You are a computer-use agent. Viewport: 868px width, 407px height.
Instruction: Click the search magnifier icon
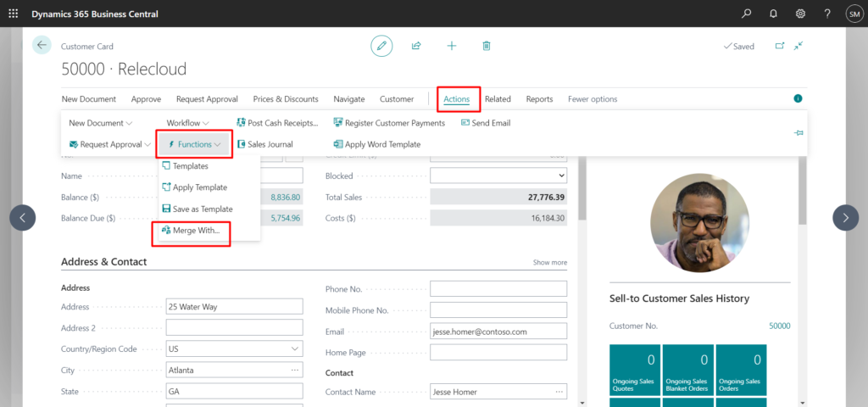[746, 14]
